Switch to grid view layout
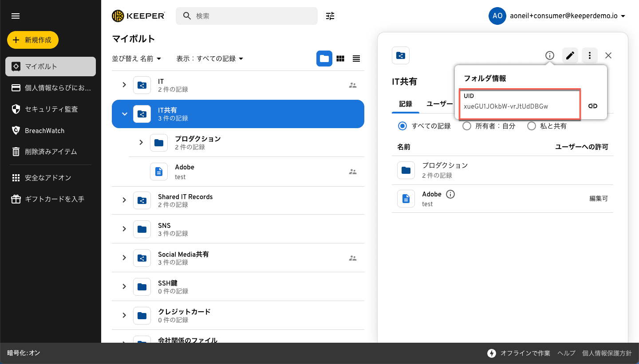 340,59
